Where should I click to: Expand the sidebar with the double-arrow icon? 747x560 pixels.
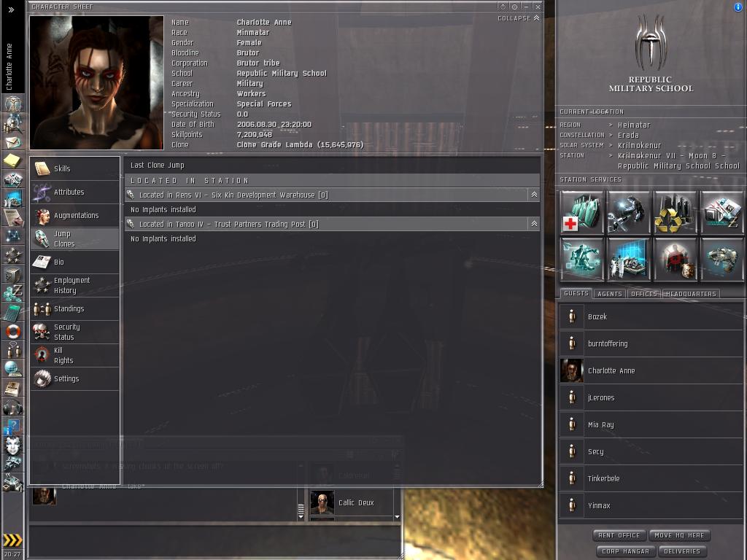click(x=11, y=9)
